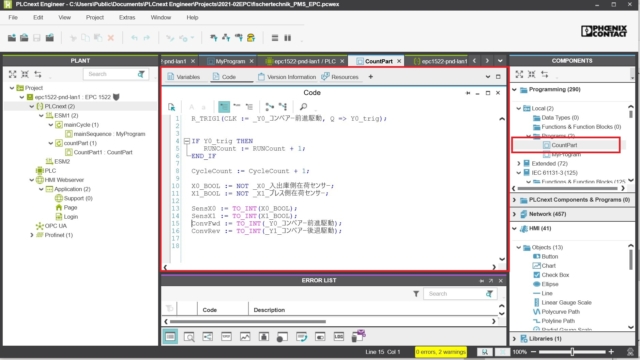Screen dimensions: 640x360
Task: Click the PLANT panel search field
Action: 111,74
